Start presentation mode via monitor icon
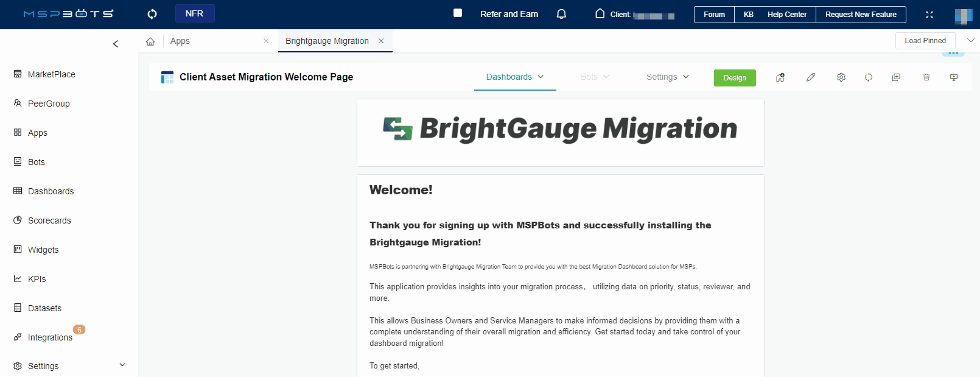 (953, 77)
